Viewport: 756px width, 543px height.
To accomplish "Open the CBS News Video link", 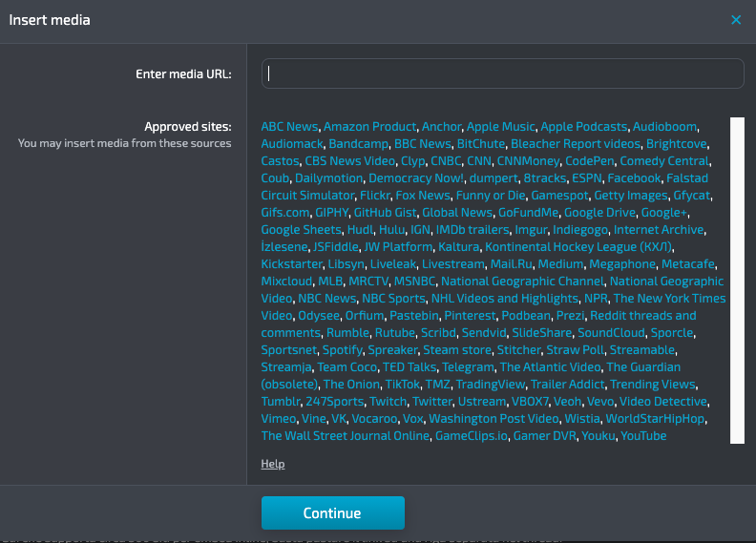I will (350, 161).
